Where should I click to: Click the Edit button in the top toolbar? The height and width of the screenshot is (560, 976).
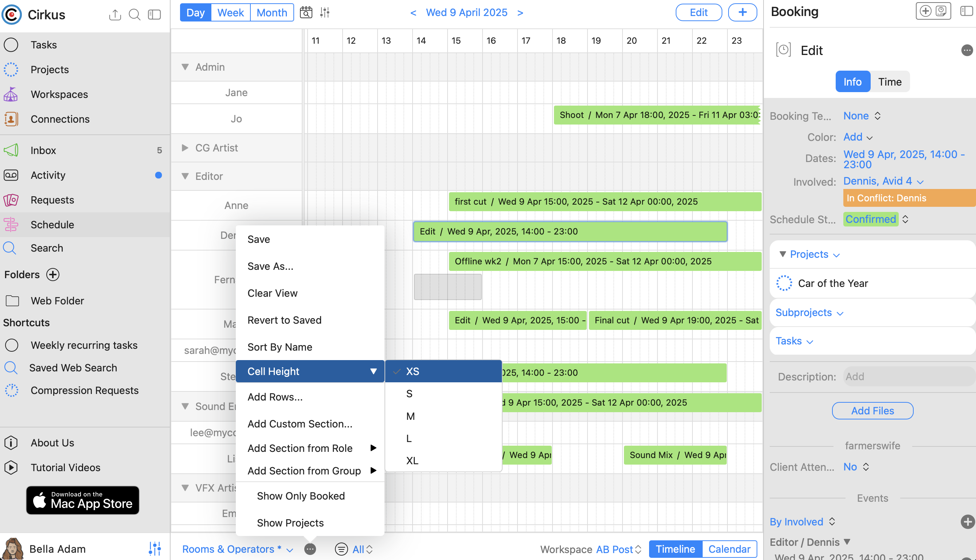click(698, 12)
